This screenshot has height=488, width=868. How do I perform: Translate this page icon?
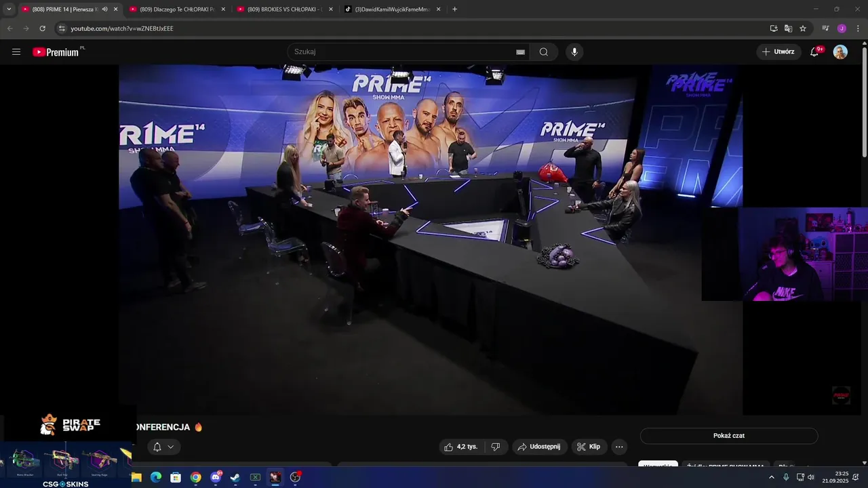[x=788, y=28]
